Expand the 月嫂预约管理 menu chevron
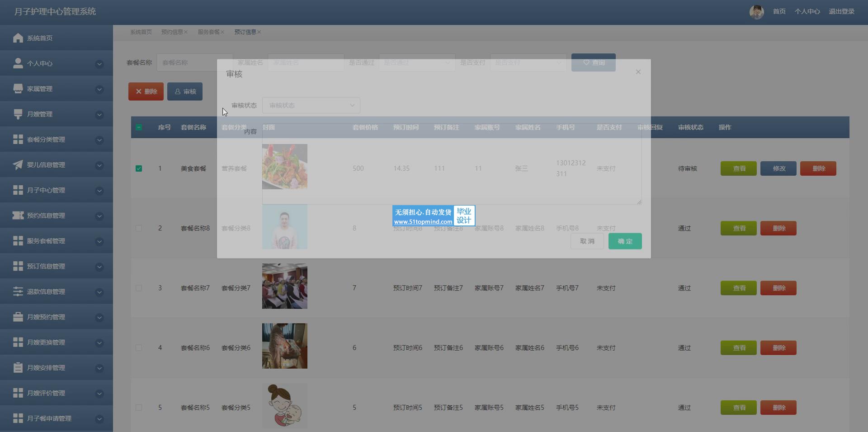The image size is (868, 432). [99, 318]
